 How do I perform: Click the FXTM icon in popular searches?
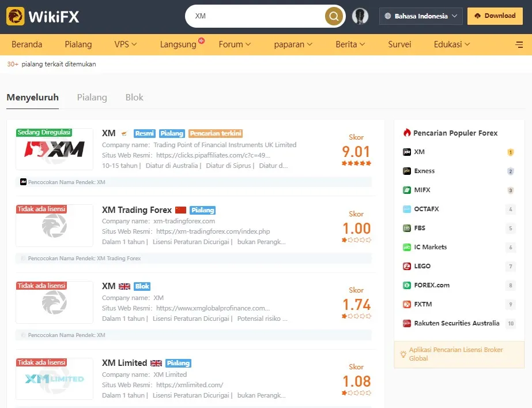point(407,304)
